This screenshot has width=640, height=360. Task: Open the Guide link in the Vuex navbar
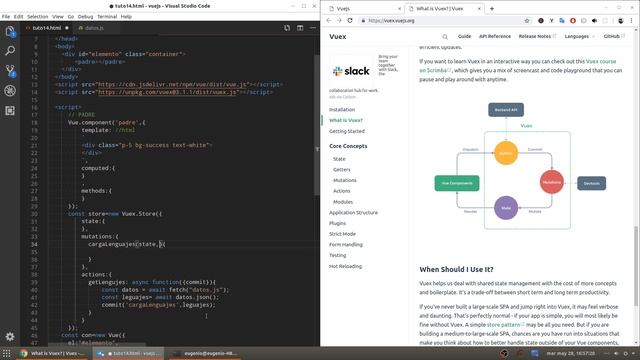pos(464,36)
